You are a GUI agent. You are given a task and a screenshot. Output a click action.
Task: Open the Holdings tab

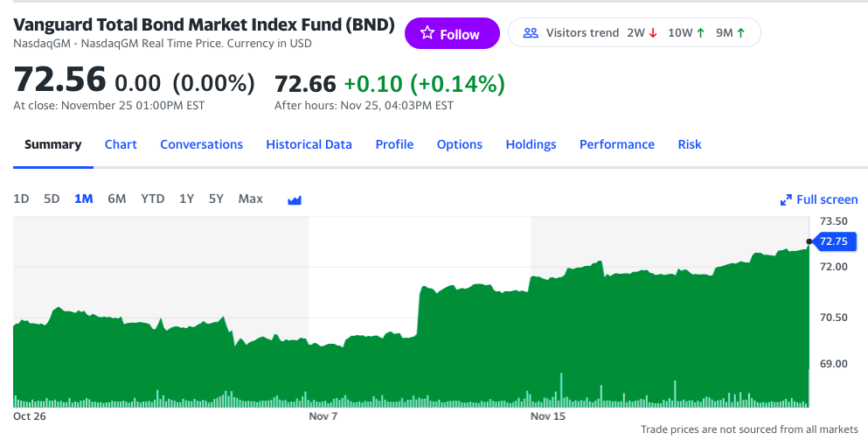click(531, 144)
